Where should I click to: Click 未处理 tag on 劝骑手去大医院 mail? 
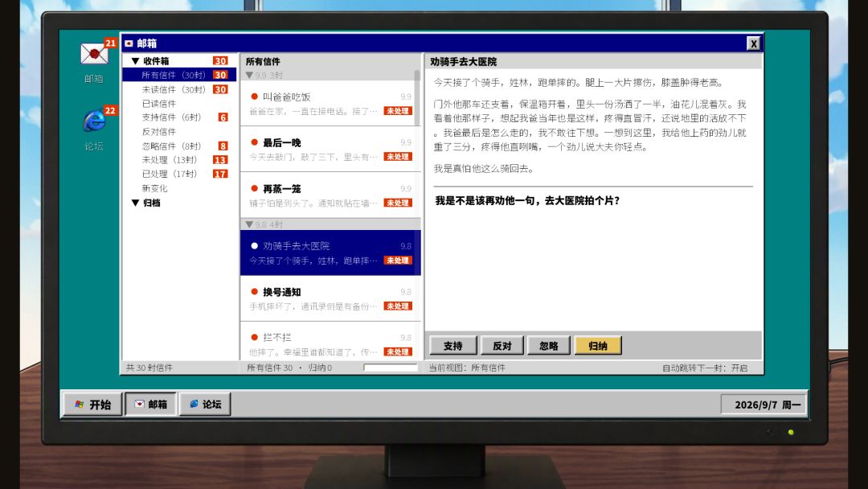(x=398, y=261)
